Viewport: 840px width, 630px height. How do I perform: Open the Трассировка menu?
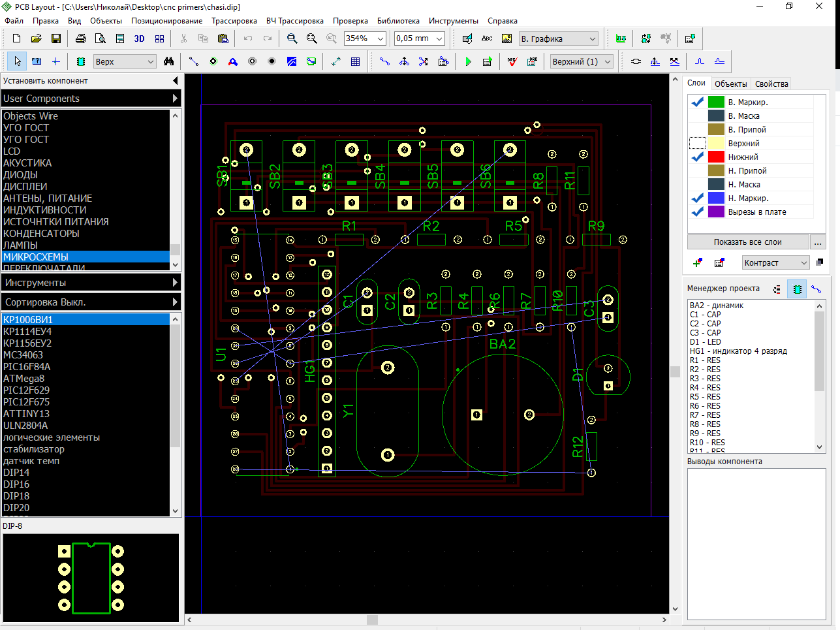pyautogui.click(x=234, y=21)
